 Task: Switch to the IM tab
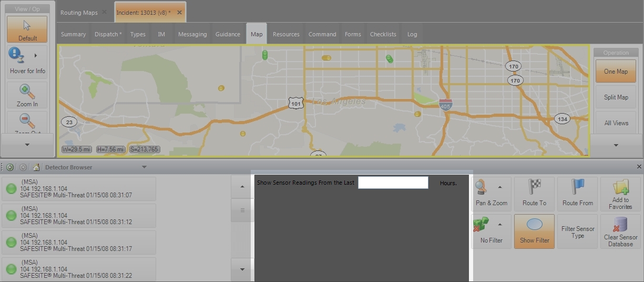click(161, 34)
